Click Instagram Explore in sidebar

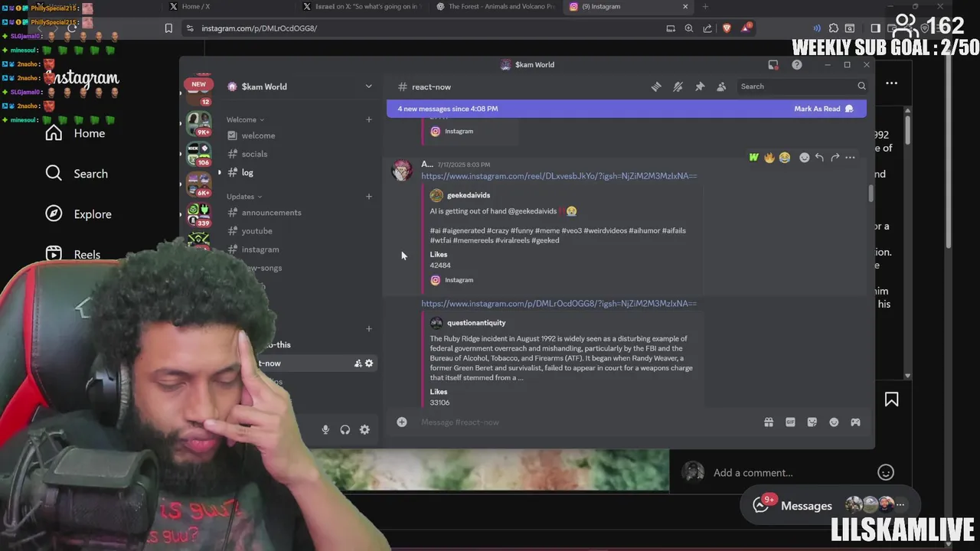[x=78, y=214]
